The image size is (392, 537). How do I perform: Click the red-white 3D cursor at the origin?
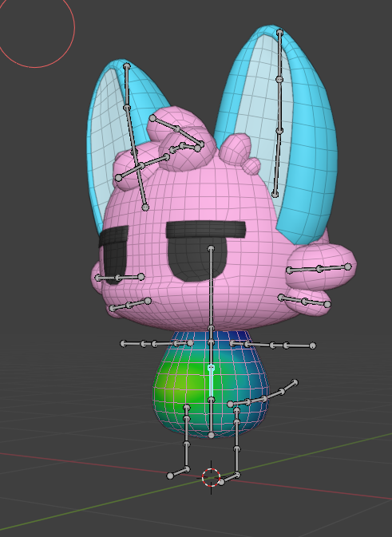[x=211, y=477]
